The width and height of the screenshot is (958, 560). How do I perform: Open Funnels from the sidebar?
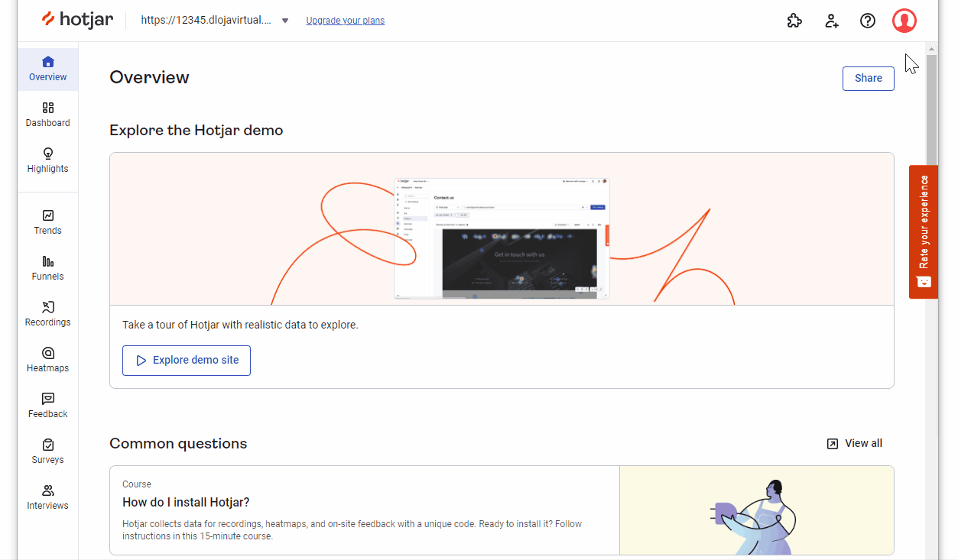(x=48, y=268)
